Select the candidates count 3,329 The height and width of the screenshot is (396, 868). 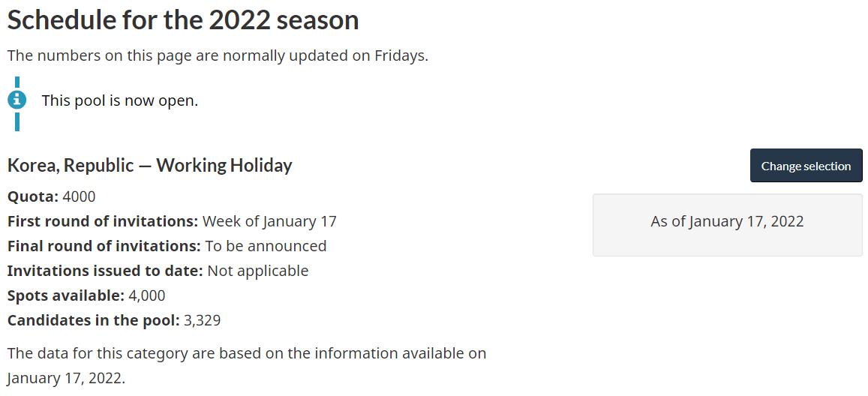coord(202,320)
